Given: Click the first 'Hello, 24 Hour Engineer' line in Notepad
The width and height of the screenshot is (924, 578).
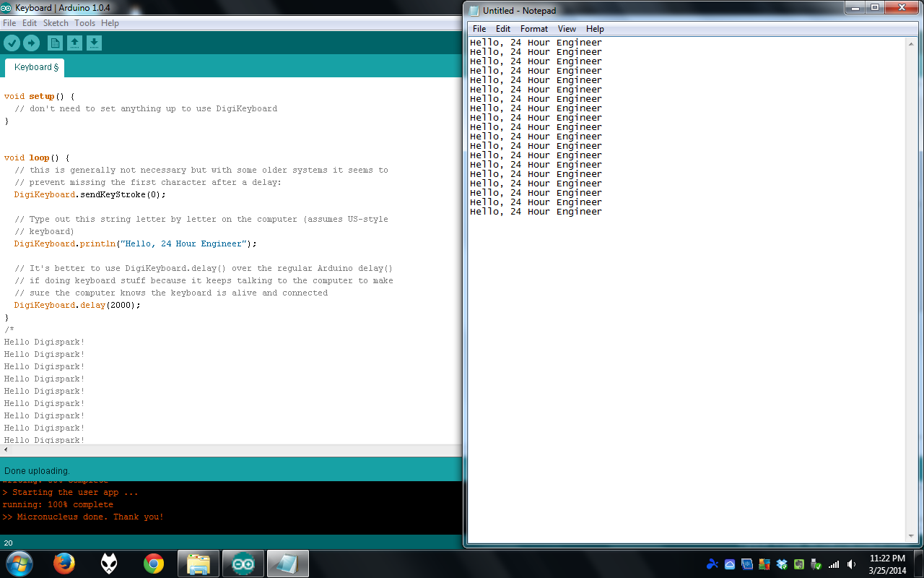Looking at the screenshot, I should click(536, 43).
